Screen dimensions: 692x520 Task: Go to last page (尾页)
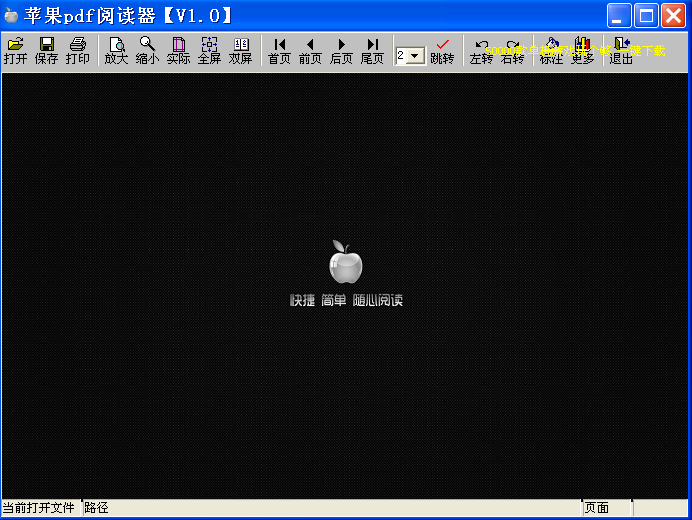372,51
